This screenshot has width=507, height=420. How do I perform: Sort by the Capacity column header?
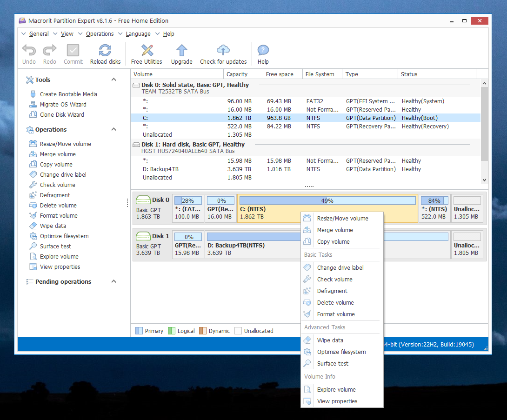(x=243, y=74)
